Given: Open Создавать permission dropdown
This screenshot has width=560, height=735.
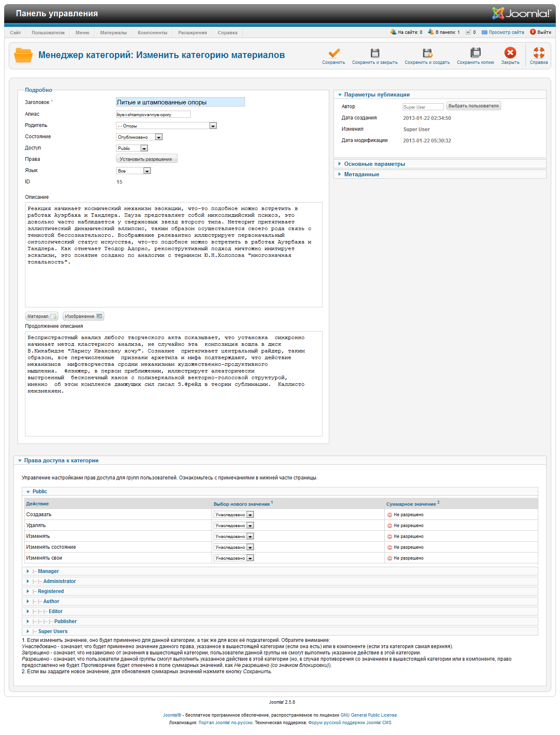Looking at the screenshot, I should point(234,515).
